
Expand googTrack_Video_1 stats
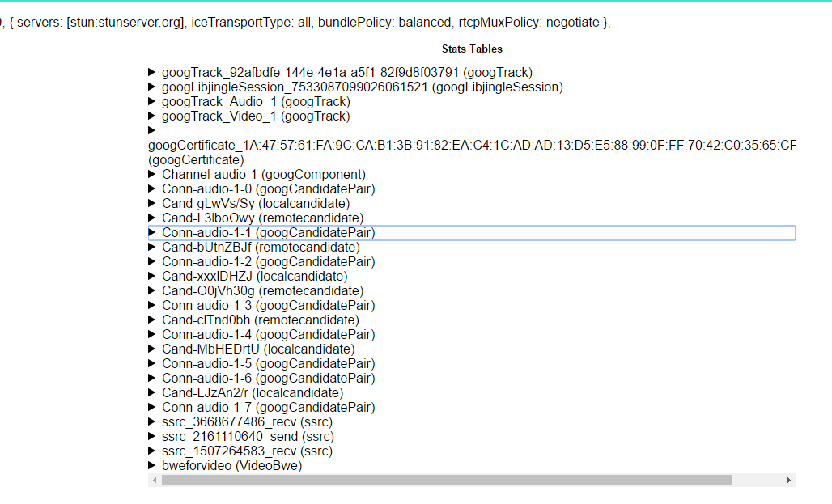(x=151, y=116)
